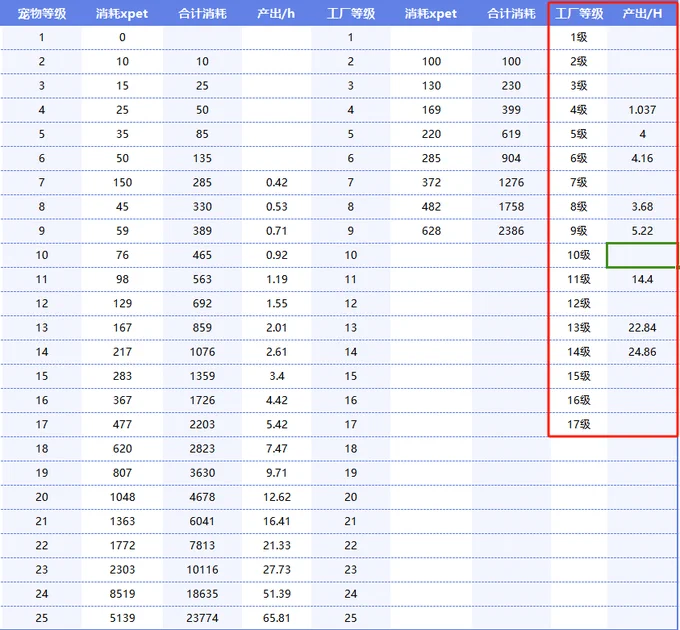Click the 7级 factory level cell

(x=579, y=182)
